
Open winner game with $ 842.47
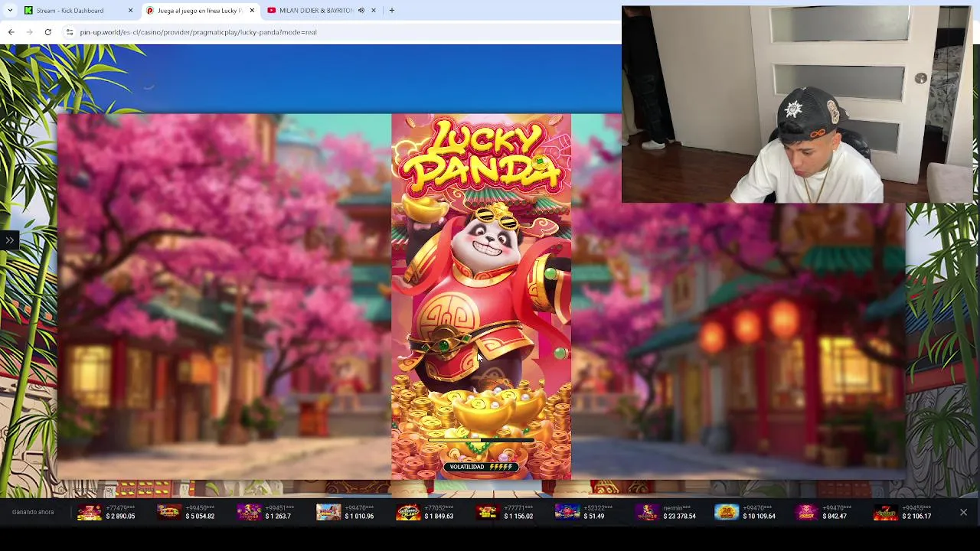point(823,512)
